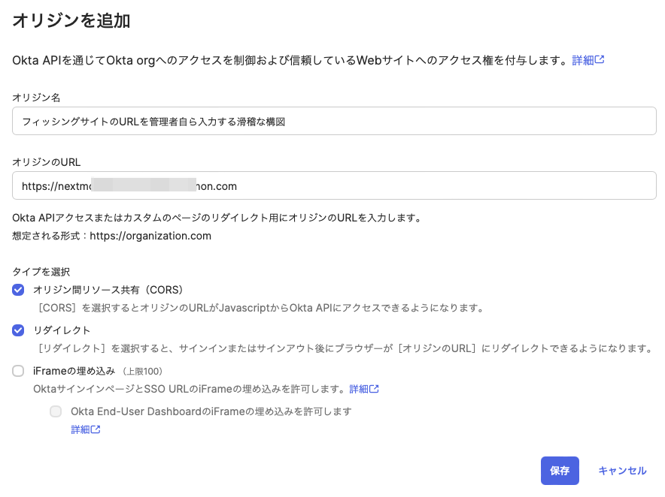Uncheck オリジン間リソース共有 (CORS) checkbox
665x497 pixels.
pyautogui.click(x=18, y=290)
